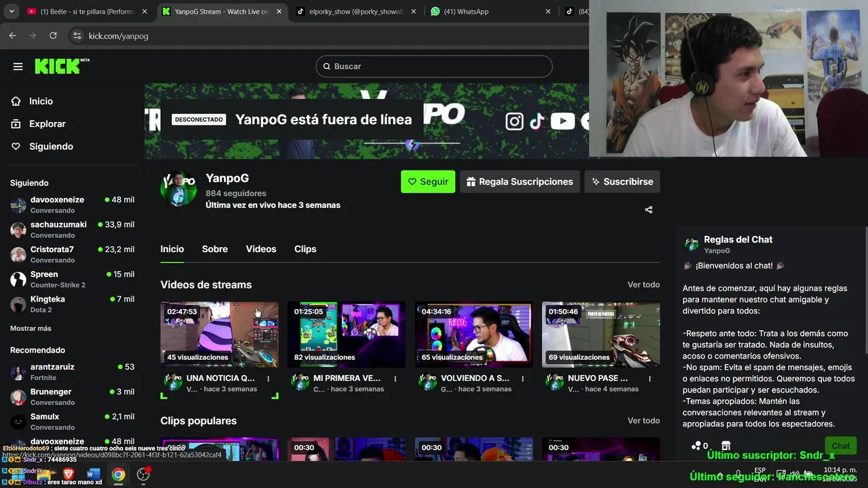Viewport: 868px width, 488px height.
Task: Expand the list with Mostrar más
Action: tap(31, 329)
